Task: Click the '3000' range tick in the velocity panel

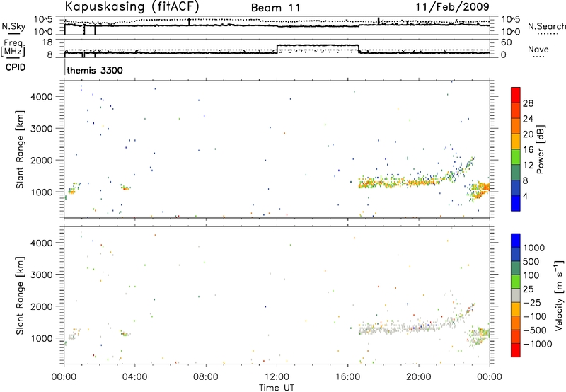Action: click(x=42, y=275)
